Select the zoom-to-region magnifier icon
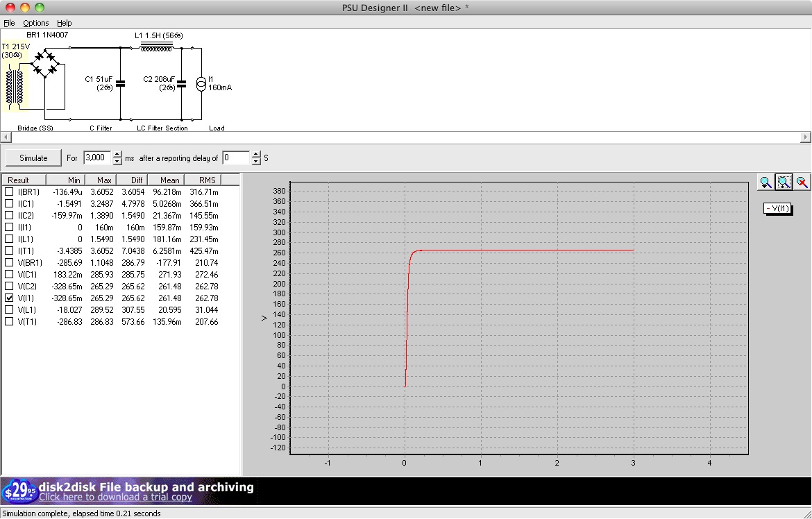 click(784, 182)
